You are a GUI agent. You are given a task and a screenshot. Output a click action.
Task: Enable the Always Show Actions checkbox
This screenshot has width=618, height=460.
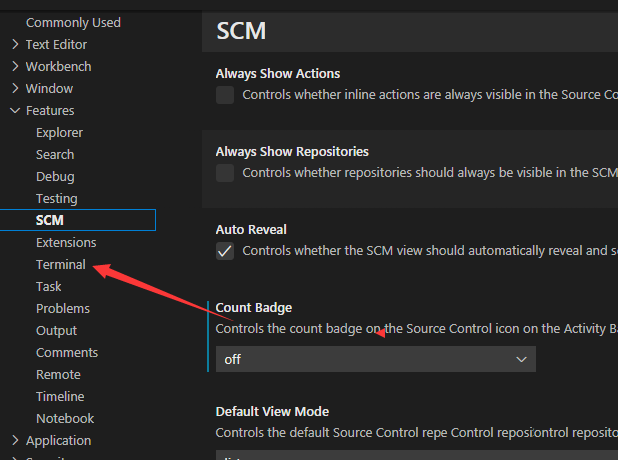225,95
